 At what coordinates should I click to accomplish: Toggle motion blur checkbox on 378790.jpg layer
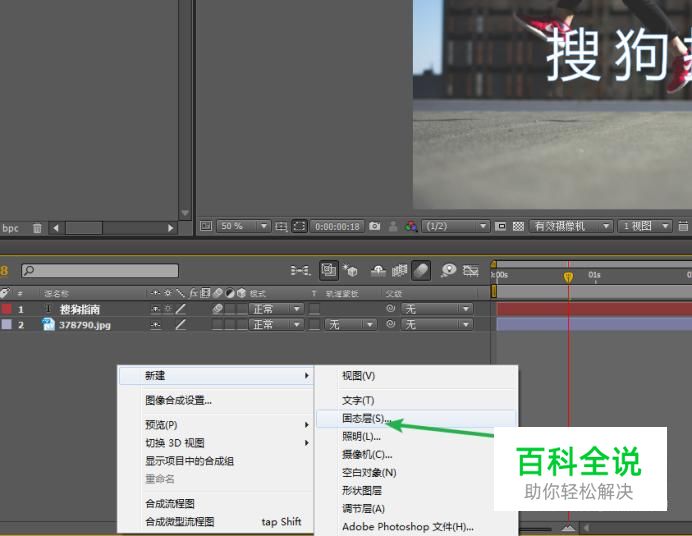coord(217,325)
